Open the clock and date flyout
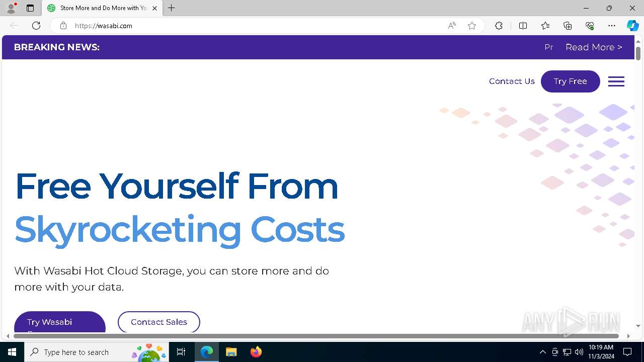The width and height of the screenshot is (644, 362). (x=601, y=352)
